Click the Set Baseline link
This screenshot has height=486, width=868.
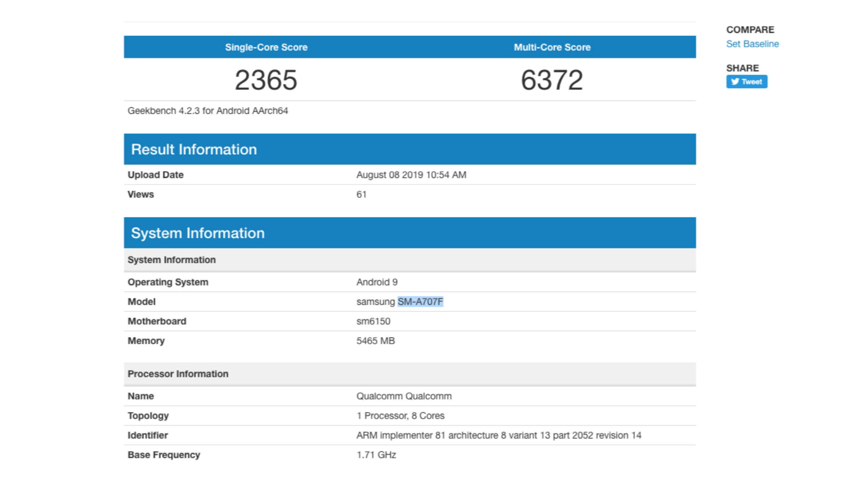(752, 44)
